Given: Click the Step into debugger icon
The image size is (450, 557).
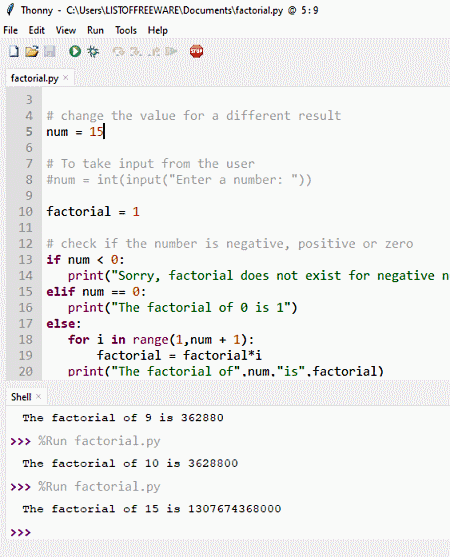Looking at the screenshot, I should [136, 52].
